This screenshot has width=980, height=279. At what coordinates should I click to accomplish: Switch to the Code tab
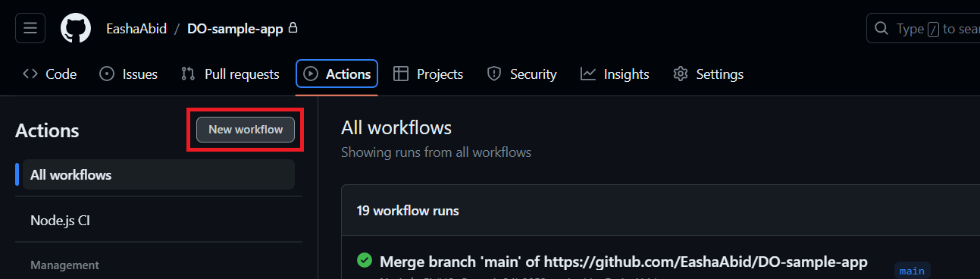tap(50, 74)
